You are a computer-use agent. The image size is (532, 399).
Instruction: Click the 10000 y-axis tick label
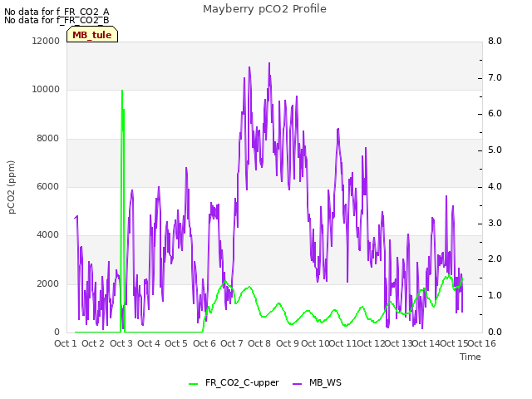click(46, 90)
